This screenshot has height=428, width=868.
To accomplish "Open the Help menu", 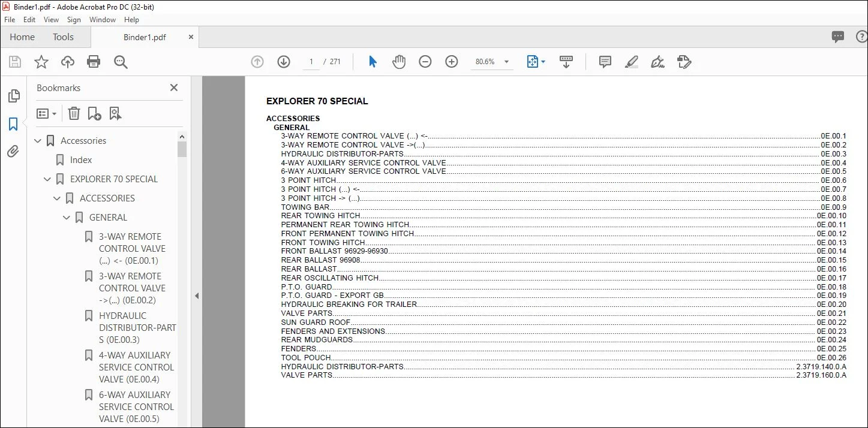I will point(131,20).
